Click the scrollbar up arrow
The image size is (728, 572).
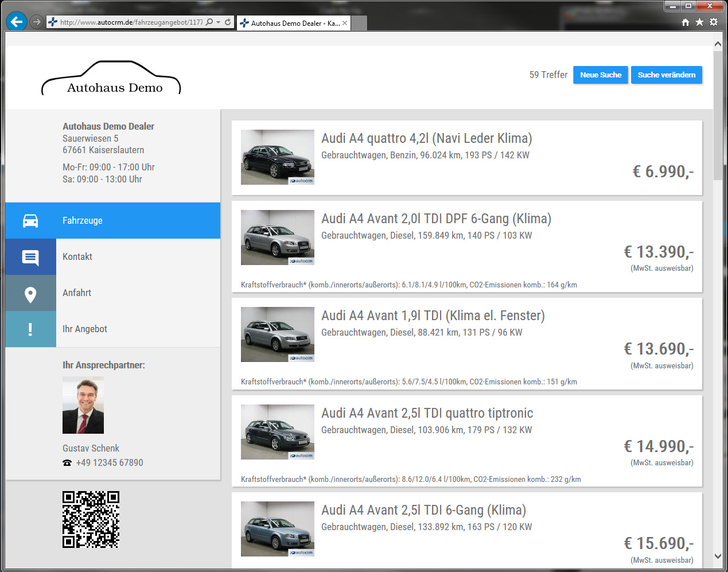click(x=718, y=44)
